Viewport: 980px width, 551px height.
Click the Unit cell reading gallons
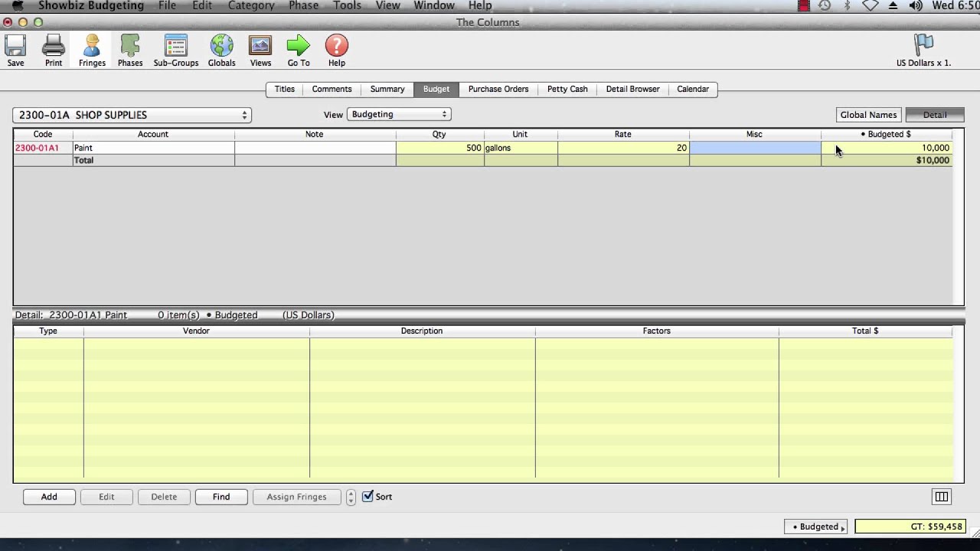(521, 148)
